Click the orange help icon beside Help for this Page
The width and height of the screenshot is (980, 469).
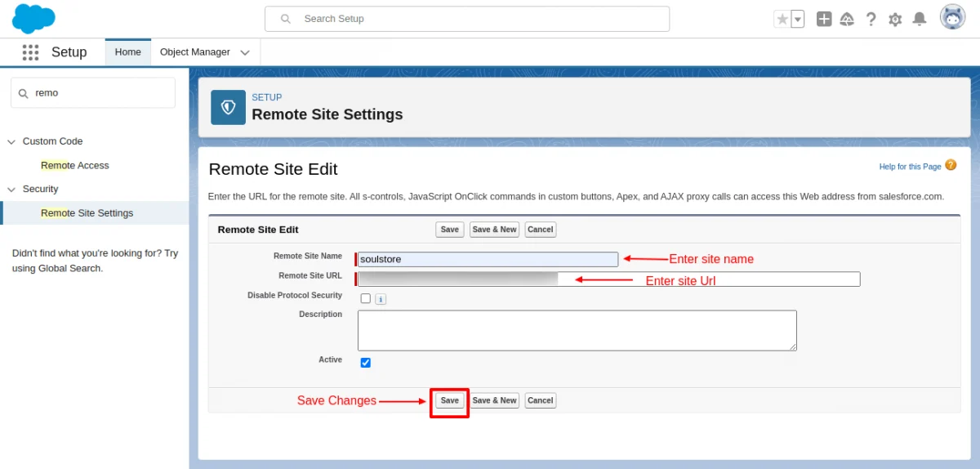coord(951,165)
